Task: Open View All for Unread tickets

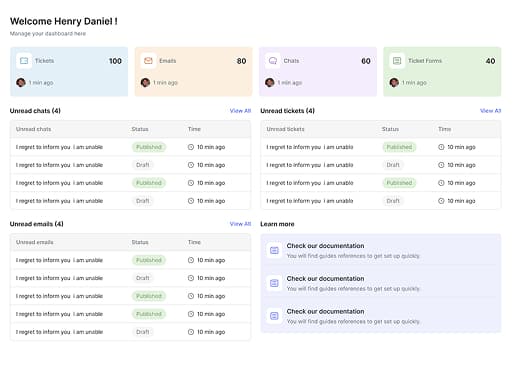Action: [x=490, y=111]
